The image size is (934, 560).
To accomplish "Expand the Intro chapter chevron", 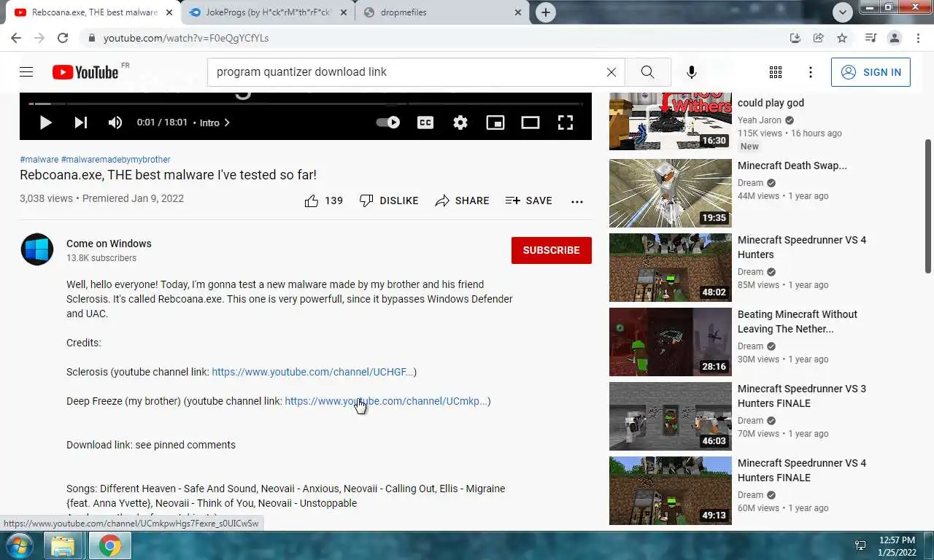I will (x=227, y=122).
